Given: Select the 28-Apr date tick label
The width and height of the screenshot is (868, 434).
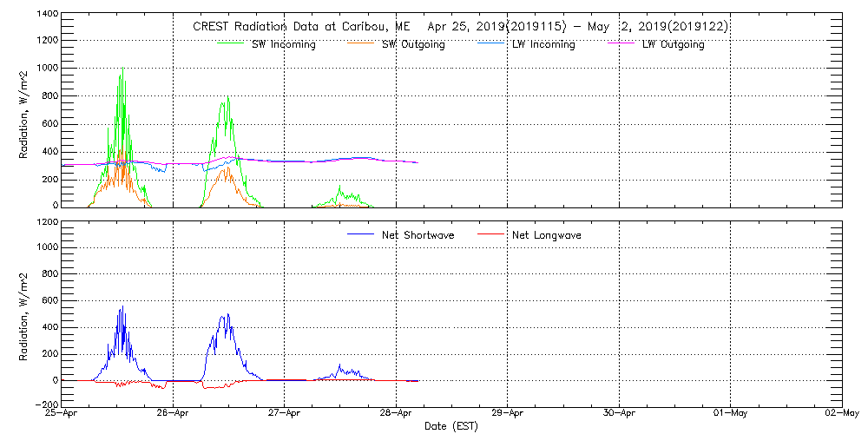Looking at the screenshot, I should [397, 414].
